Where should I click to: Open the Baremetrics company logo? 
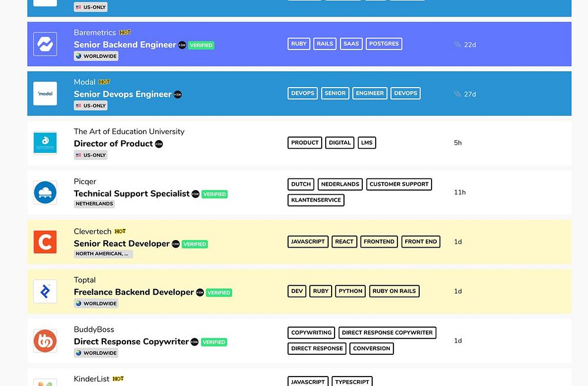45,44
